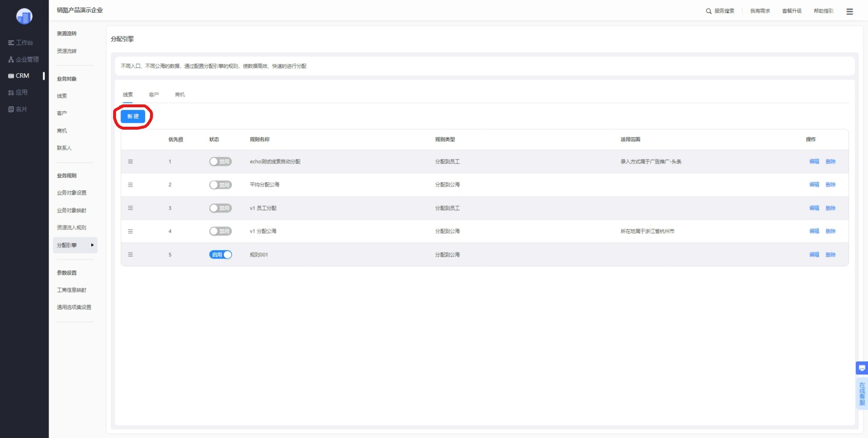Click drag handle for v1 分配公海 row
Image resolution: width=868 pixels, height=438 pixels.
[130, 231]
